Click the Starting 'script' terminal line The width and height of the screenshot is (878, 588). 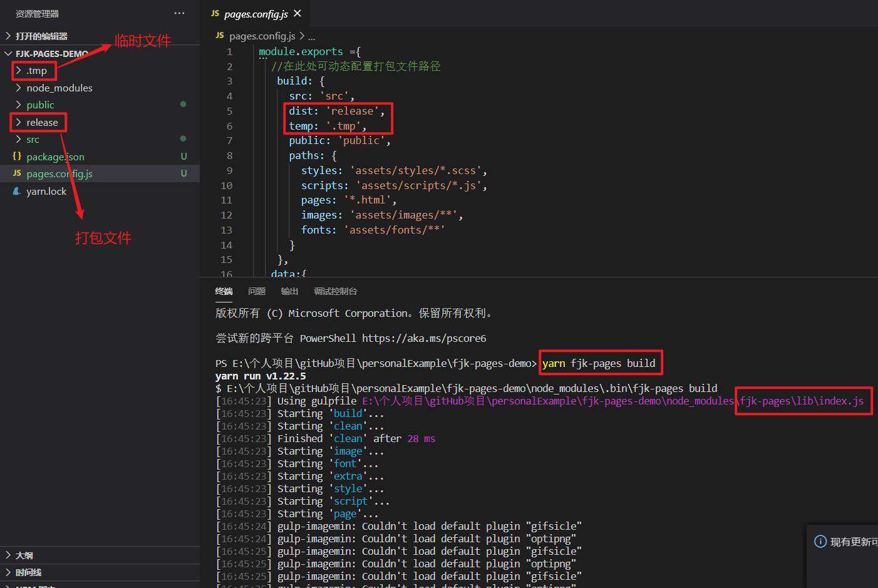302,501
